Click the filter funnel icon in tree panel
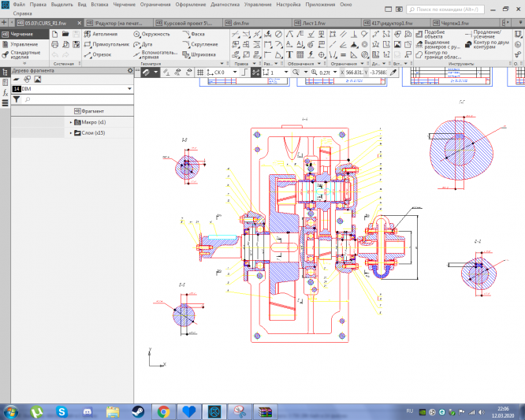The height and width of the screenshot is (420, 525). (17, 99)
